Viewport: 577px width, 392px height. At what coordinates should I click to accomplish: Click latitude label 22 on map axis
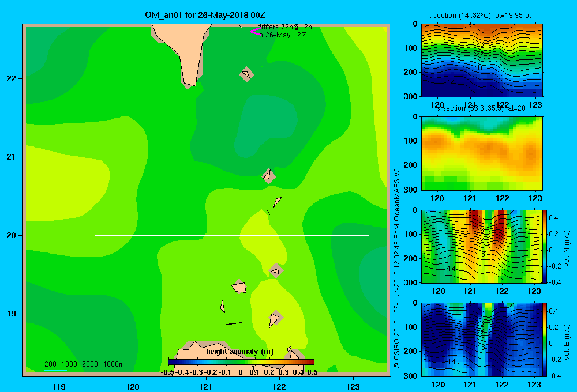(x=12, y=79)
